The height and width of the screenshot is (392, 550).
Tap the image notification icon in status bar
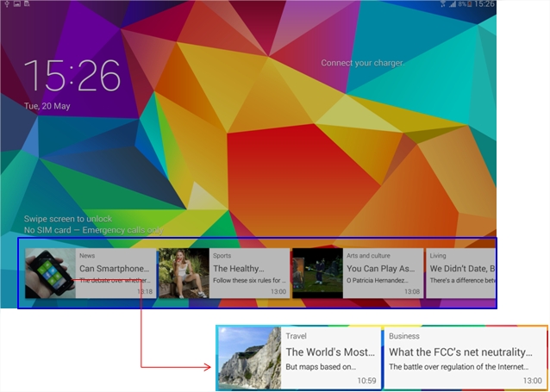[x=17, y=3]
